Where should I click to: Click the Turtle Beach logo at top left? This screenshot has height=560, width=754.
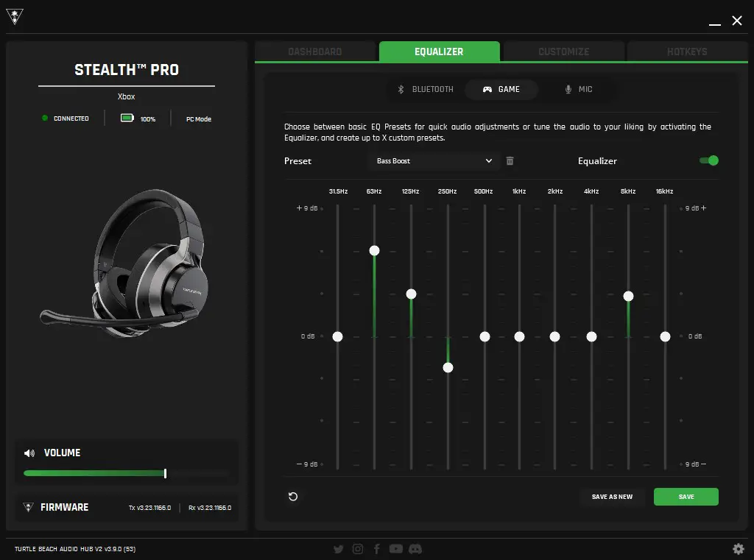point(15,17)
